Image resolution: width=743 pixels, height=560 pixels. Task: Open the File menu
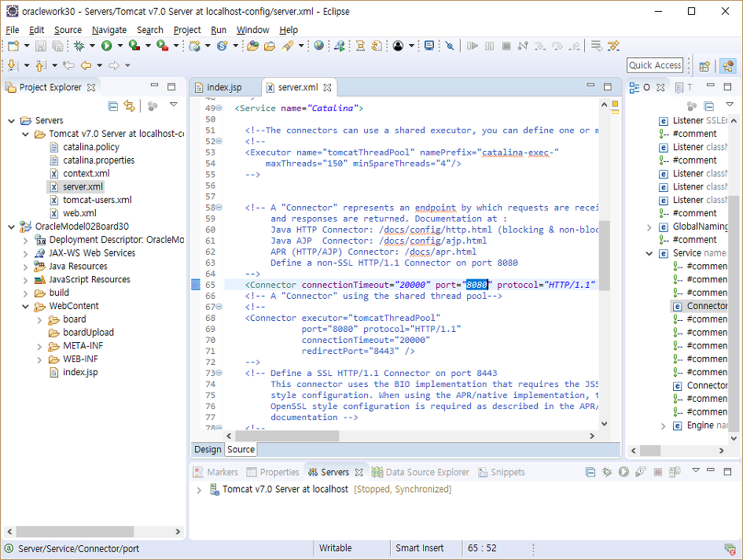click(13, 30)
